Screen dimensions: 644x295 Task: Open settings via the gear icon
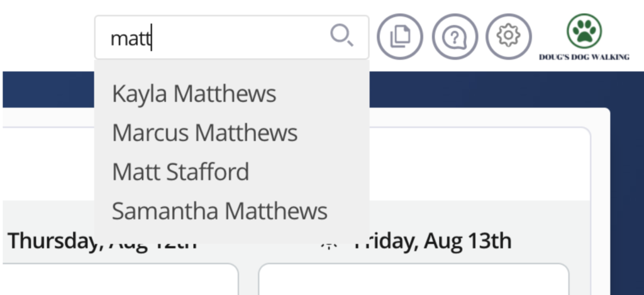point(508,36)
